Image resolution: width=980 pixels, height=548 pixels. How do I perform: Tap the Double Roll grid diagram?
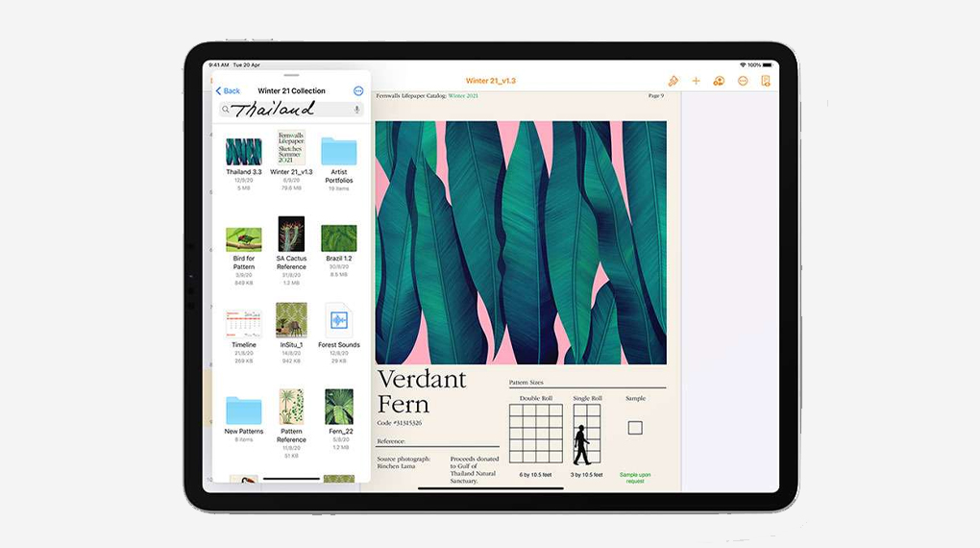[535, 434]
